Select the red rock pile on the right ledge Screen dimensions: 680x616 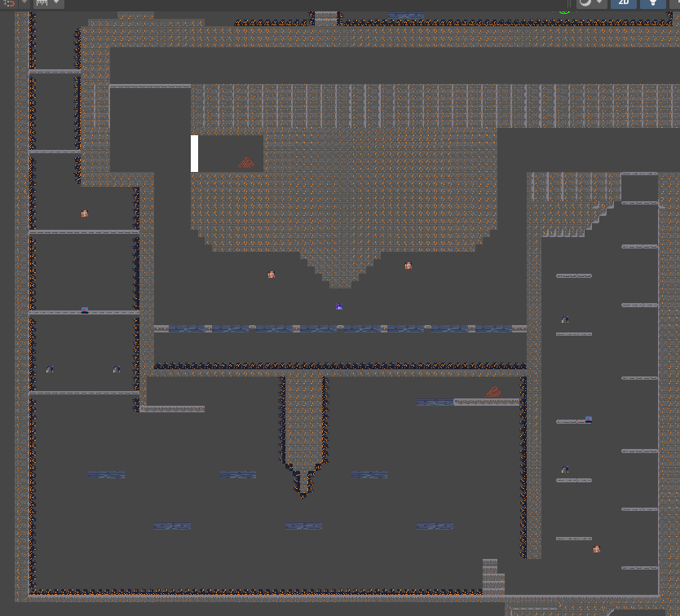coord(493,392)
